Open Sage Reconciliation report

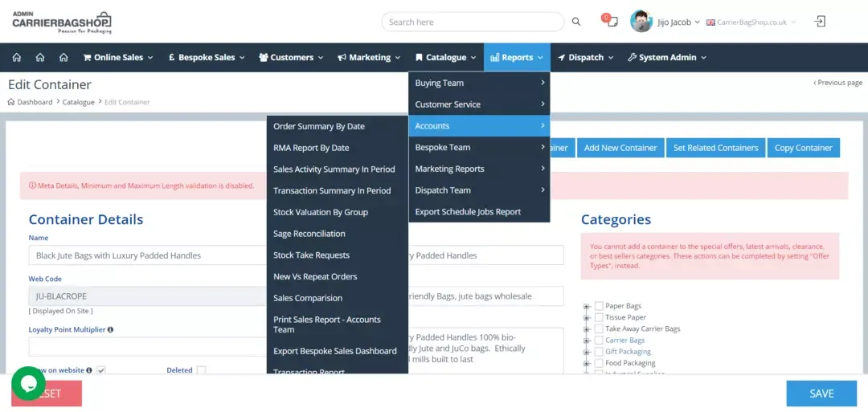337,234
